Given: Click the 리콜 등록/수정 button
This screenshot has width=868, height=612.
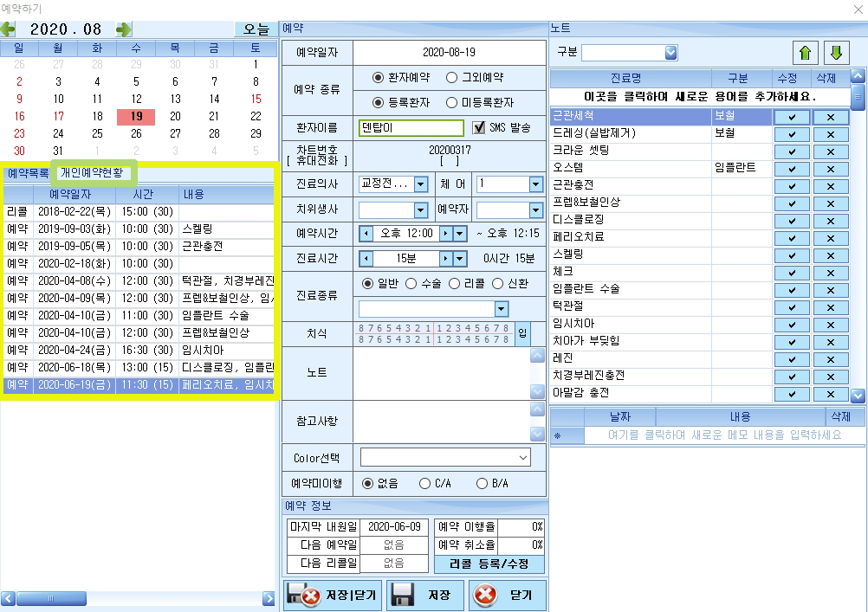Looking at the screenshot, I should pyautogui.click(x=489, y=564).
